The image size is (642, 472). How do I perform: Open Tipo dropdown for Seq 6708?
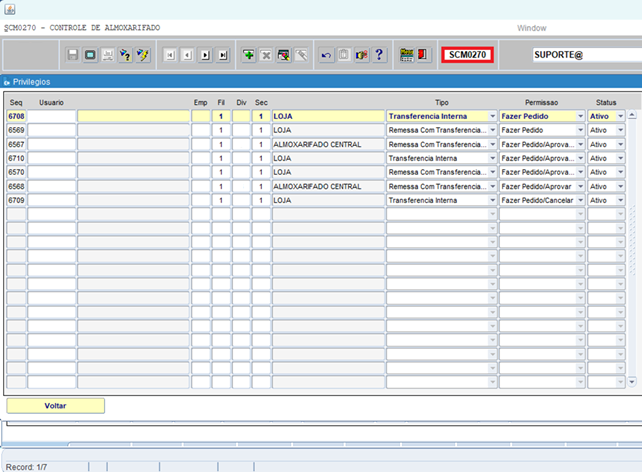[x=493, y=116]
